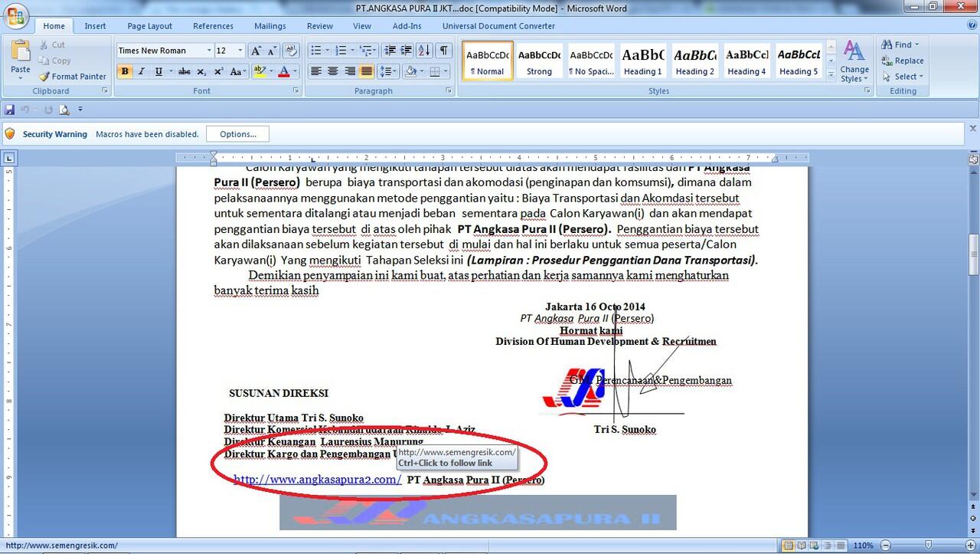The height and width of the screenshot is (554, 980).
Task: Set alignment to Center
Action: coord(333,71)
